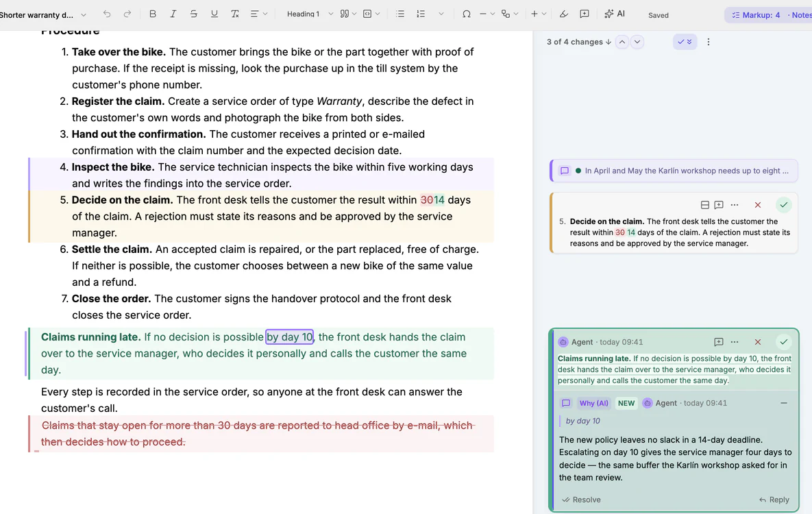Open the text alignment dropdown
Viewport: 812px width, 514px height.
tap(258, 14)
